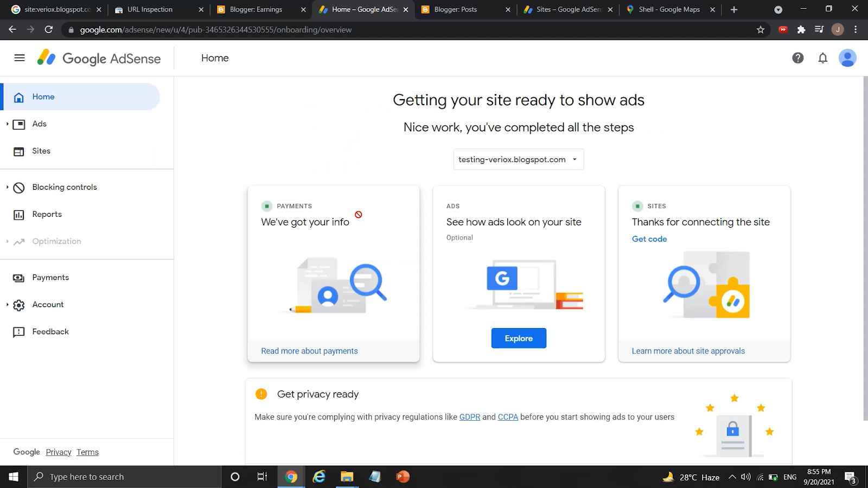Open the Windows Start menu
868x488 pixels.
point(14,477)
